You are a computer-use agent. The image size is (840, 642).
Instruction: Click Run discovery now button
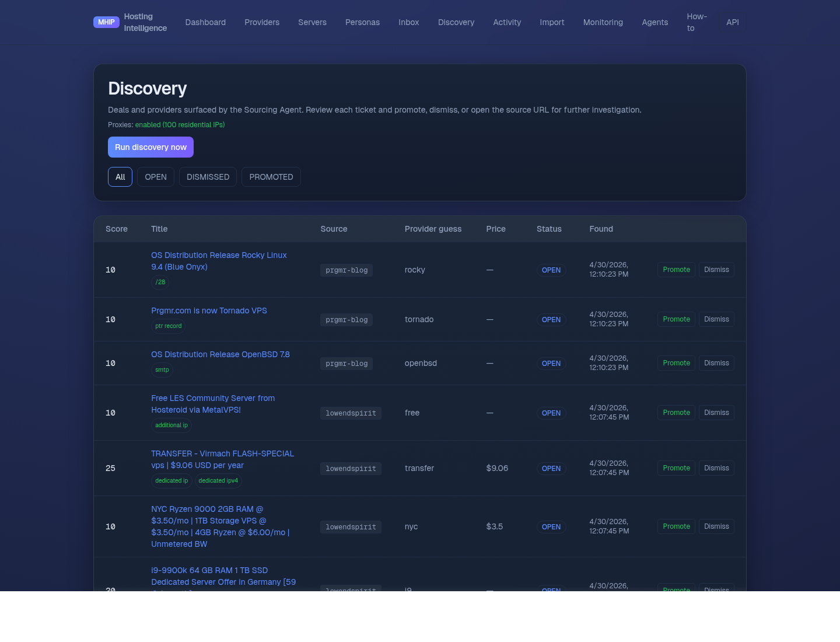point(150,147)
